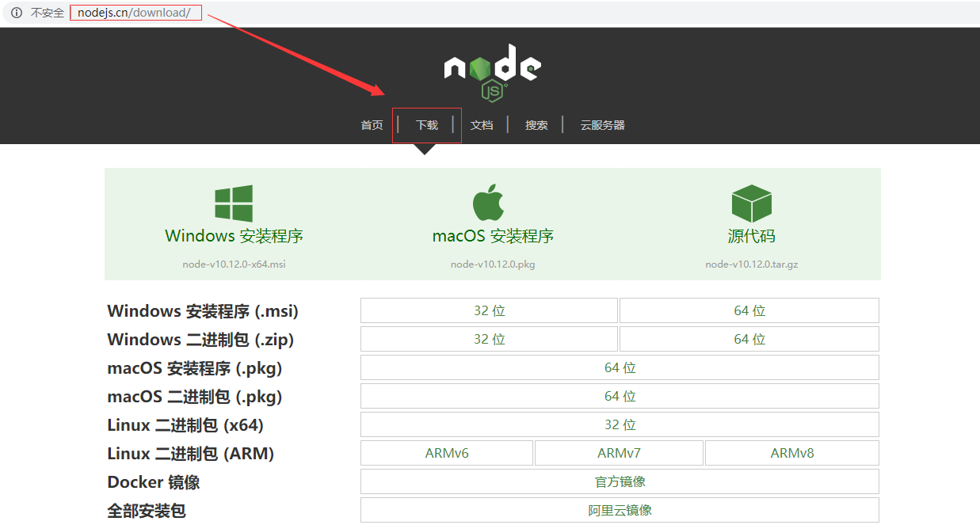
Task: Download the ARMv8 Linux binary
Action: [792, 453]
